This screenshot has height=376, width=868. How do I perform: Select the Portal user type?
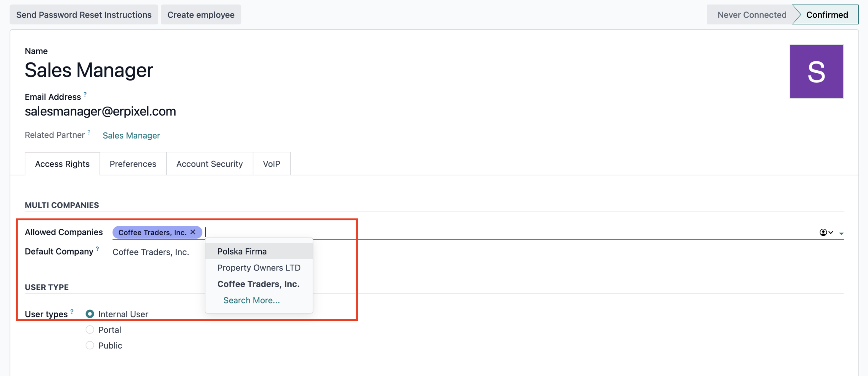90,330
